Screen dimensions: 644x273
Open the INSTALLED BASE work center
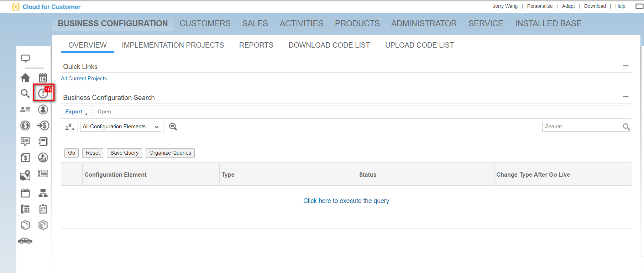(x=548, y=23)
